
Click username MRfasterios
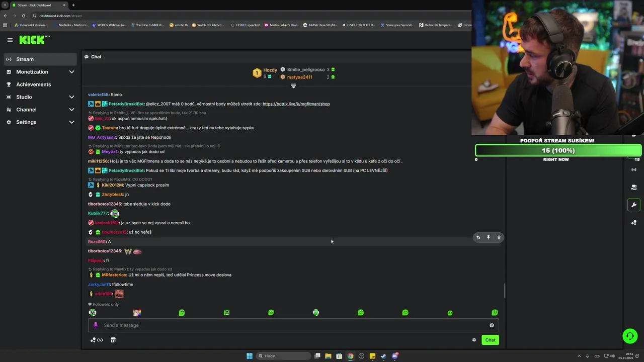click(x=114, y=275)
